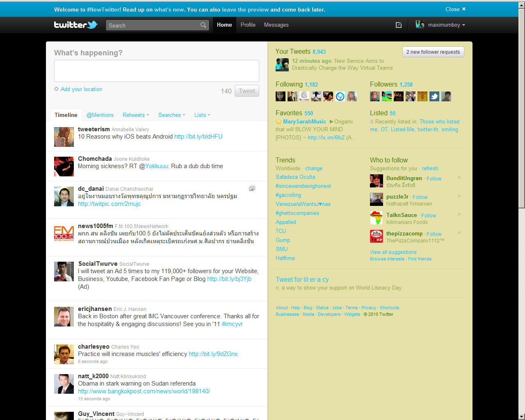Open the media icon on dc_danai's tweet
The width and height of the screenshot is (525, 420).
point(252,189)
